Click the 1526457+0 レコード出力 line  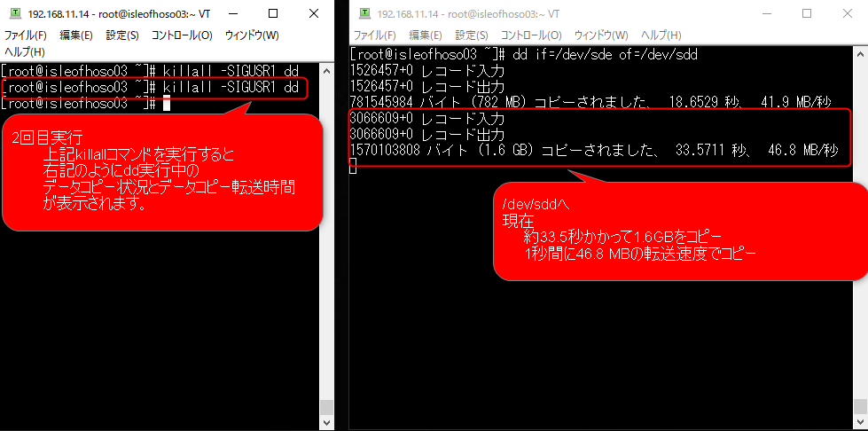point(427,87)
